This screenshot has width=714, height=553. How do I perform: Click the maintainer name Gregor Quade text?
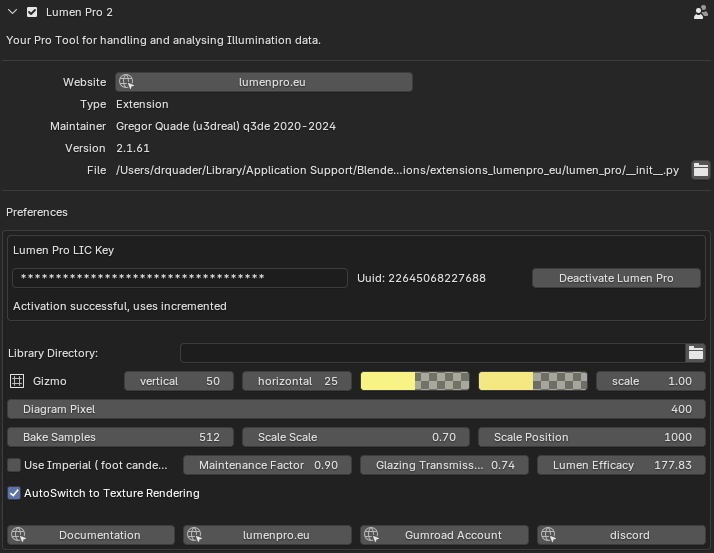pyautogui.click(x=226, y=126)
